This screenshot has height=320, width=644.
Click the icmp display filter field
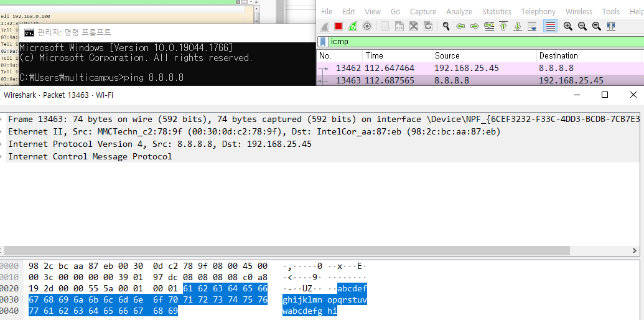pos(486,42)
